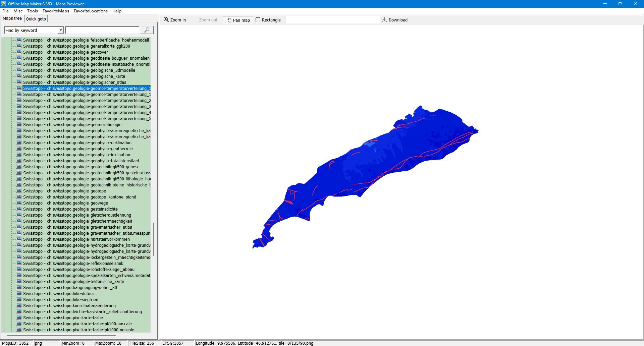Viewport: 644px width, 346px height.
Task: Click the Zoom in magnifier icon
Action: (166, 20)
